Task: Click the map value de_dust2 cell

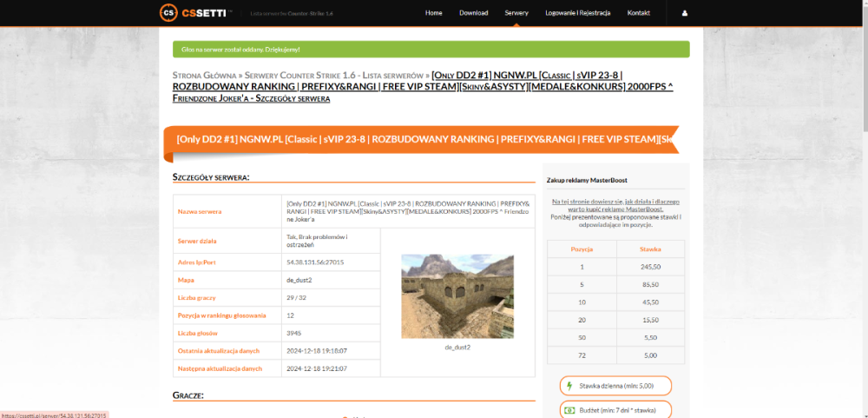Action: (331, 280)
